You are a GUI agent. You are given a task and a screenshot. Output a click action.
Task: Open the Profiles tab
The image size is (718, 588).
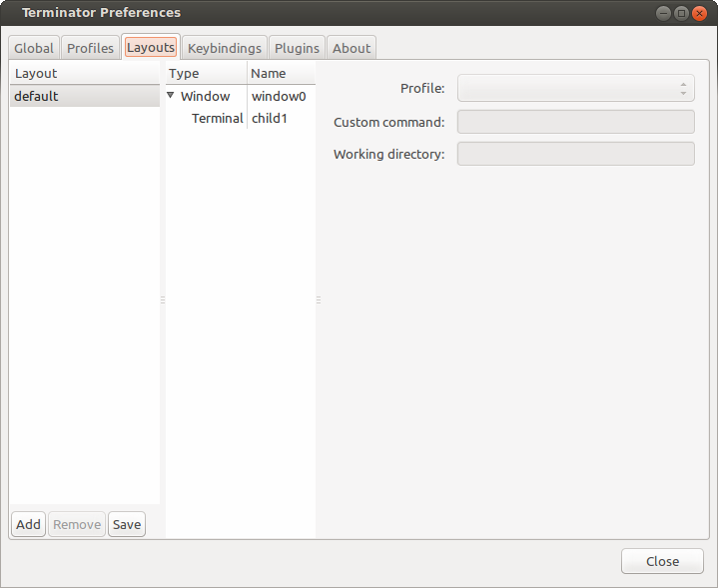point(90,48)
